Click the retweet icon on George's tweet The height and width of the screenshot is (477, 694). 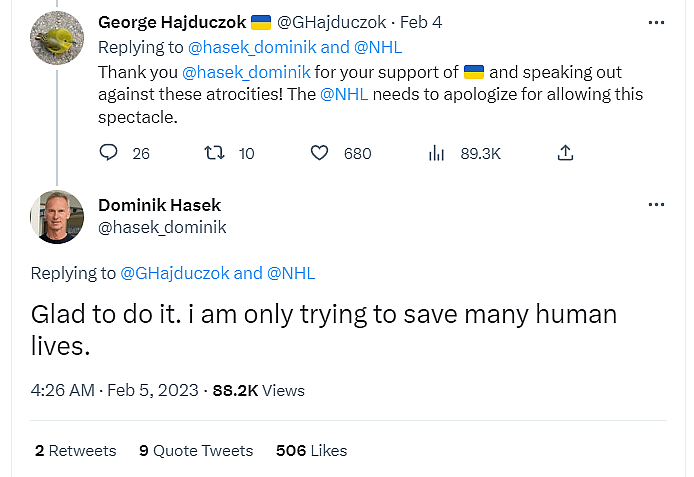click(x=214, y=153)
